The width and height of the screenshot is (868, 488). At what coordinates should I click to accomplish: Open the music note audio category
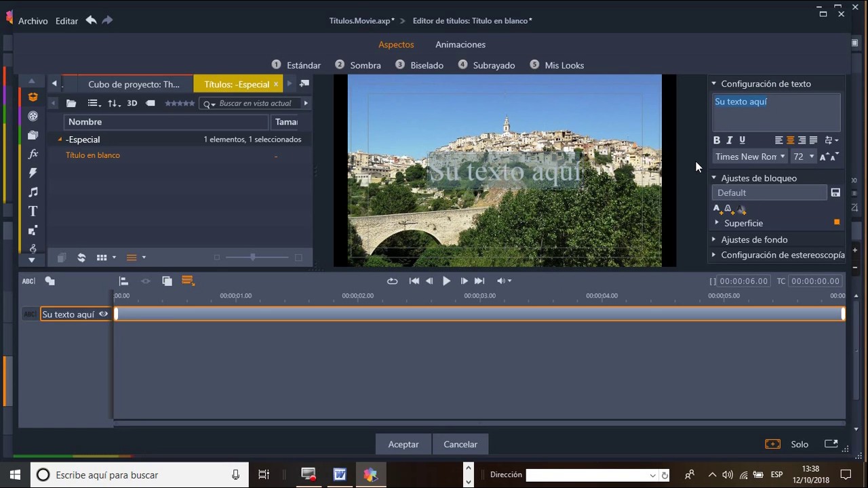tap(33, 192)
